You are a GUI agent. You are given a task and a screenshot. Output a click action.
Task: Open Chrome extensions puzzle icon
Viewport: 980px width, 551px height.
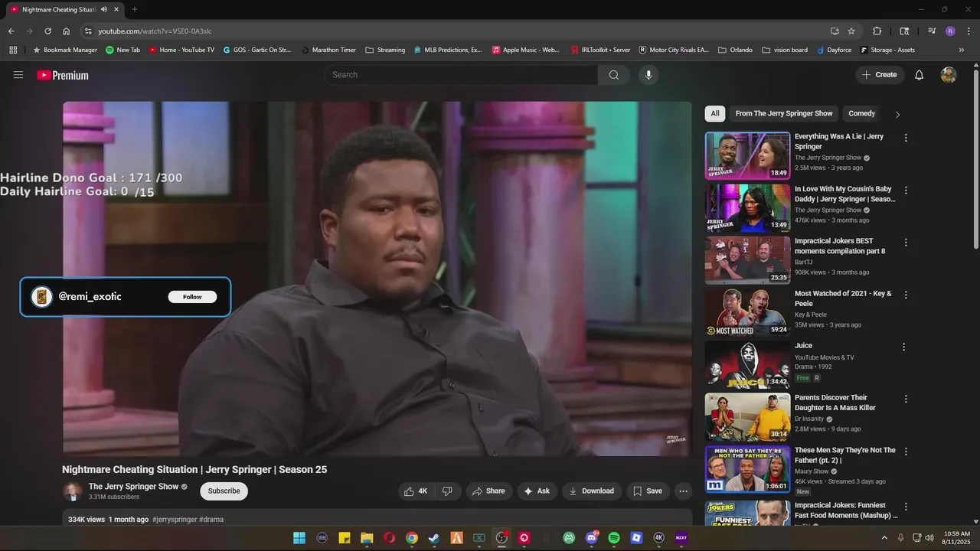[877, 31]
